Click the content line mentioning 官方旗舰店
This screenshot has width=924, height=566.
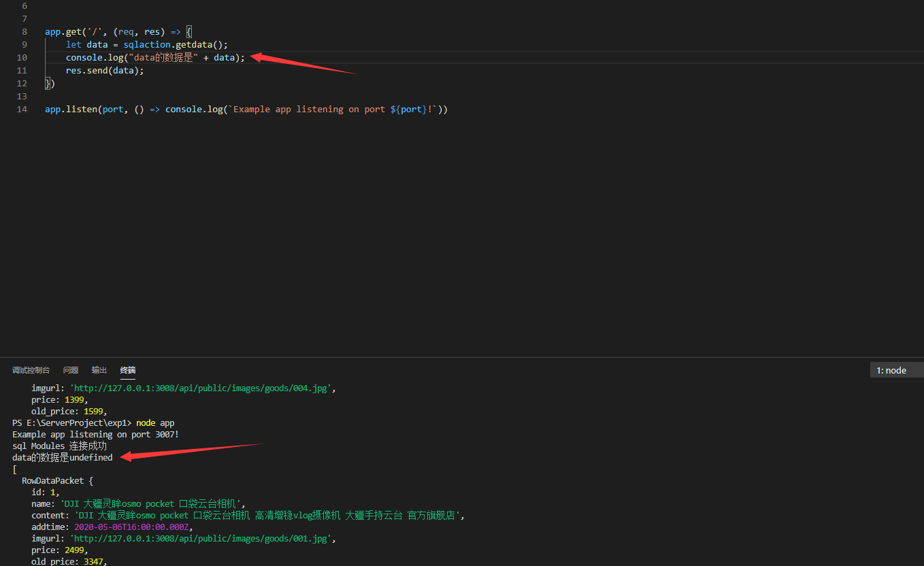[248, 516]
